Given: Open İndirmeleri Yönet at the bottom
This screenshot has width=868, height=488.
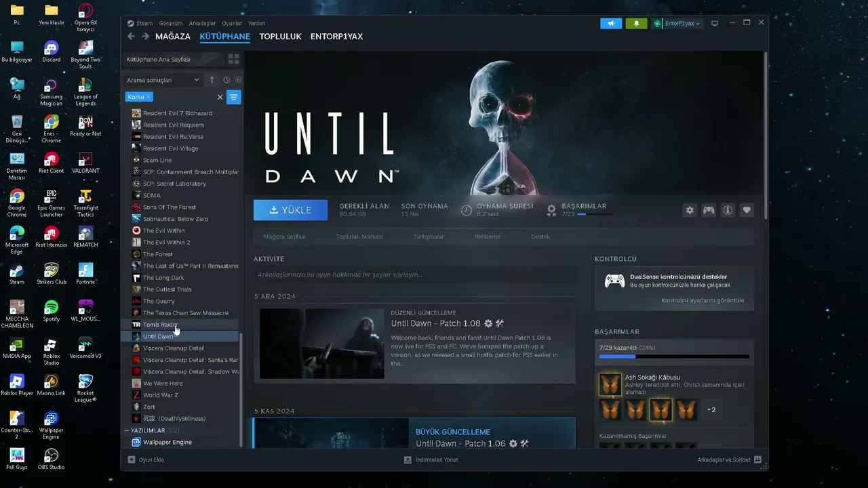Looking at the screenshot, I should coord(431,460).
